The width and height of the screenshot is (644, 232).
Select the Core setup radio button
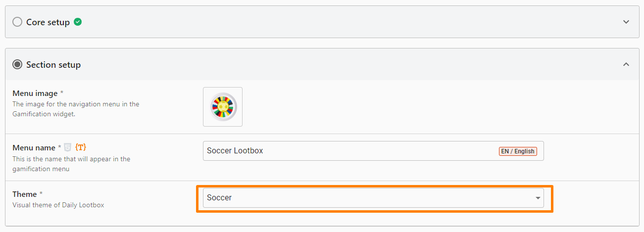(x=17, y=22)
